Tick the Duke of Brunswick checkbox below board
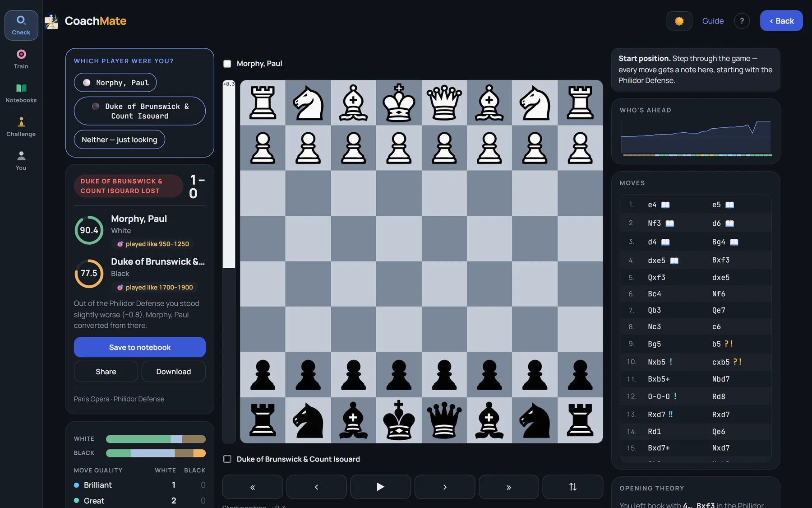 pos(227,459)
